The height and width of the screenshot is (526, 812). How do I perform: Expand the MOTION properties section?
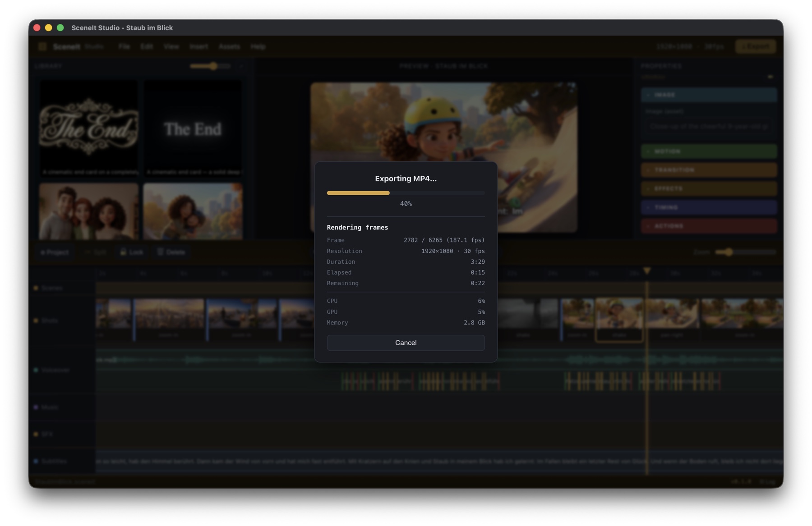pos(709,151)
